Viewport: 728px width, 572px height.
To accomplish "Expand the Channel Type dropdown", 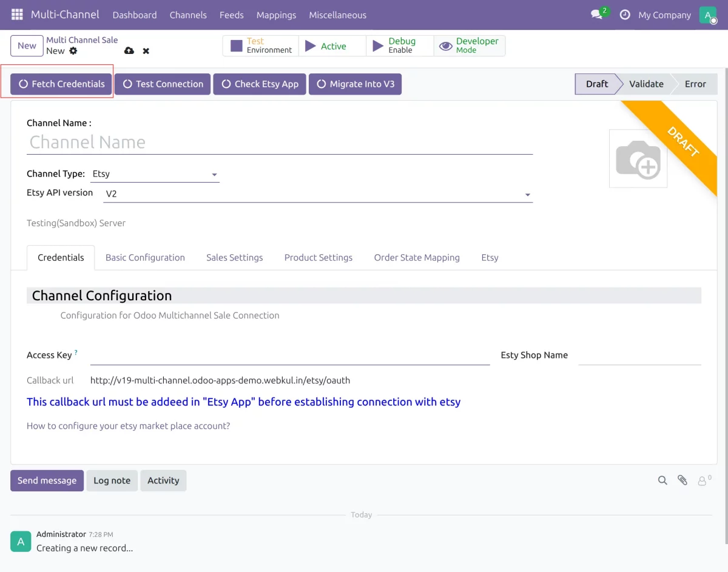I will point(155,174).
